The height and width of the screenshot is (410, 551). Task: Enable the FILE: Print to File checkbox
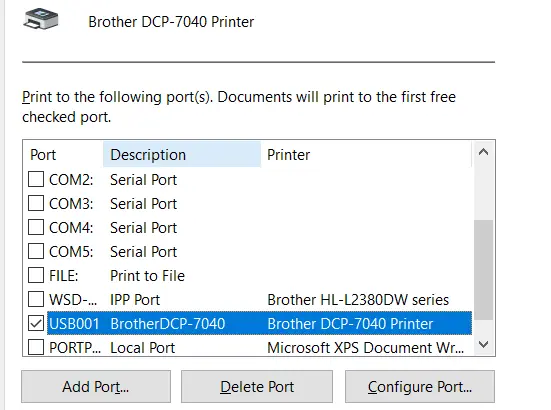36,275
